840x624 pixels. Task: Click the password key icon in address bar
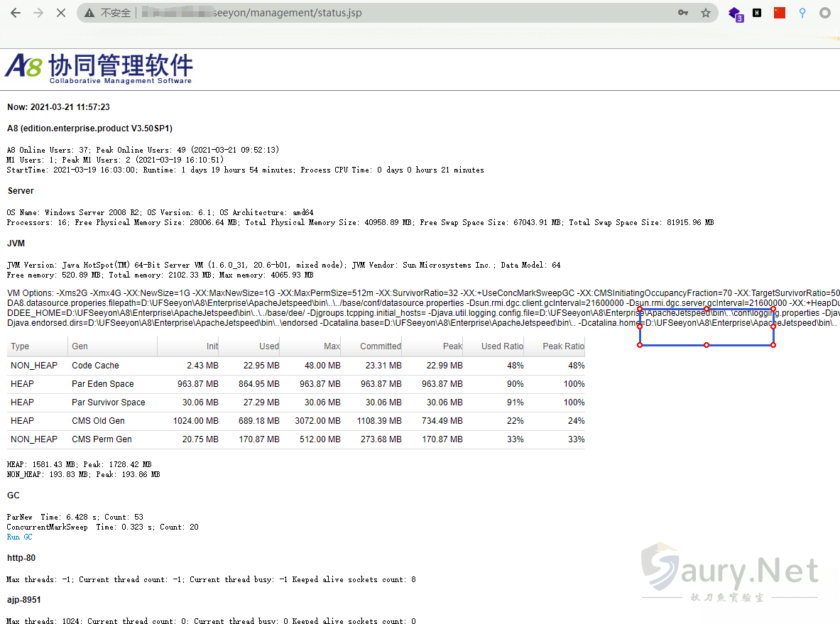pyautogui.click(x=682, y=12)
